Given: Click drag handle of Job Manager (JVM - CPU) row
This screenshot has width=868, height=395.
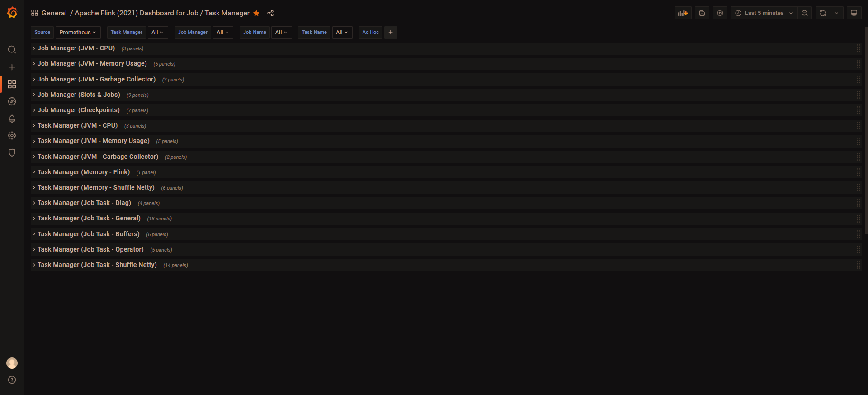Looking at the screenshot, I should [x=858, y=48].
